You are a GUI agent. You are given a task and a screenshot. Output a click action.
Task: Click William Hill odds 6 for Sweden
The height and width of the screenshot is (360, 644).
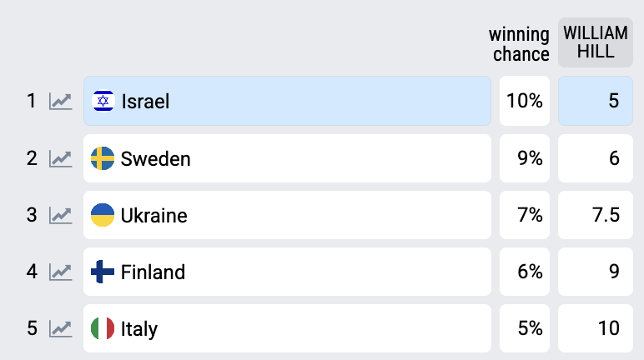click(x=596, y=158)
